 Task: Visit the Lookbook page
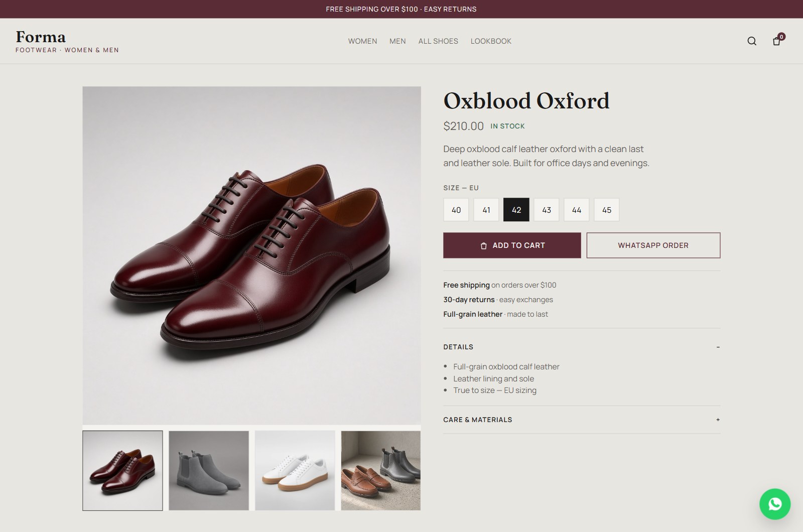point(491,41)
